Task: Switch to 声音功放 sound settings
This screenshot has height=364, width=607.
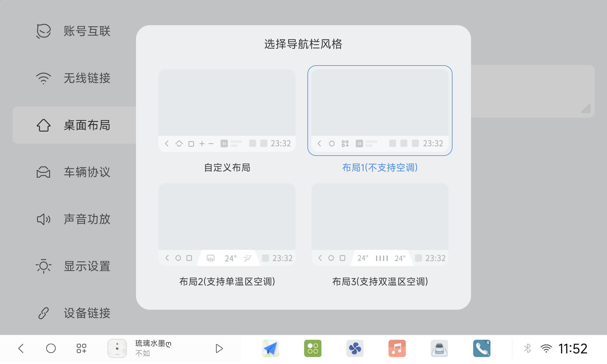Action: [x=43, y=220]
